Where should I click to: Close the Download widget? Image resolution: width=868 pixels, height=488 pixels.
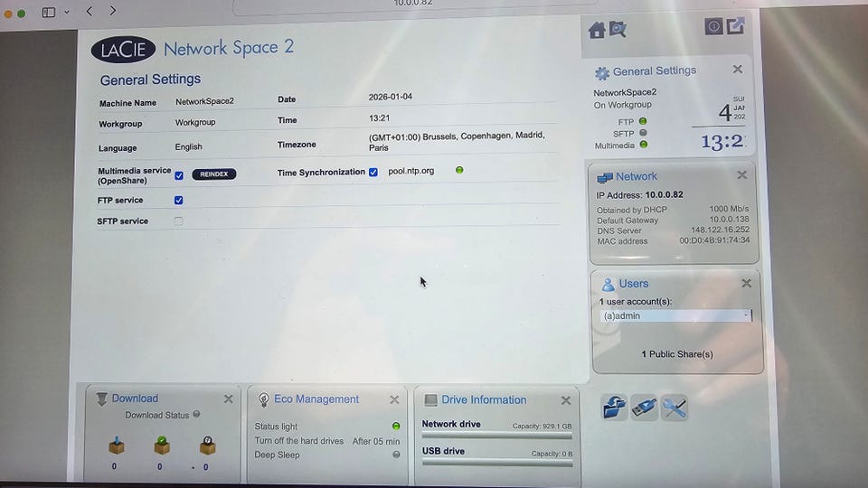point(228,399)
